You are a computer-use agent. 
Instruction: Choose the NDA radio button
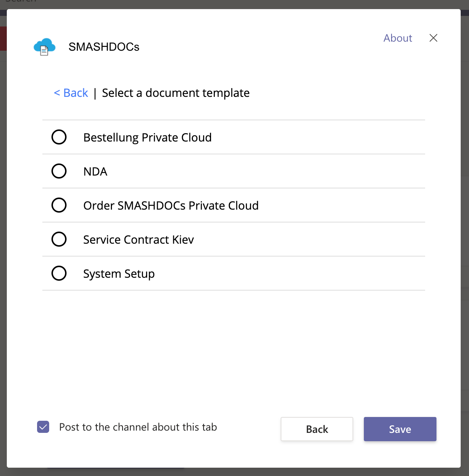point(59,171)
